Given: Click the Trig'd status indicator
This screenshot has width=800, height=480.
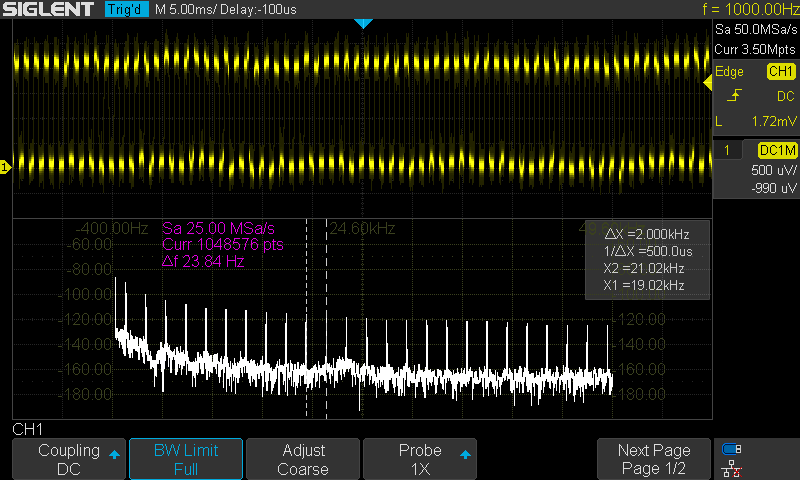Looking at the screenshot, I should click(125, 9).
